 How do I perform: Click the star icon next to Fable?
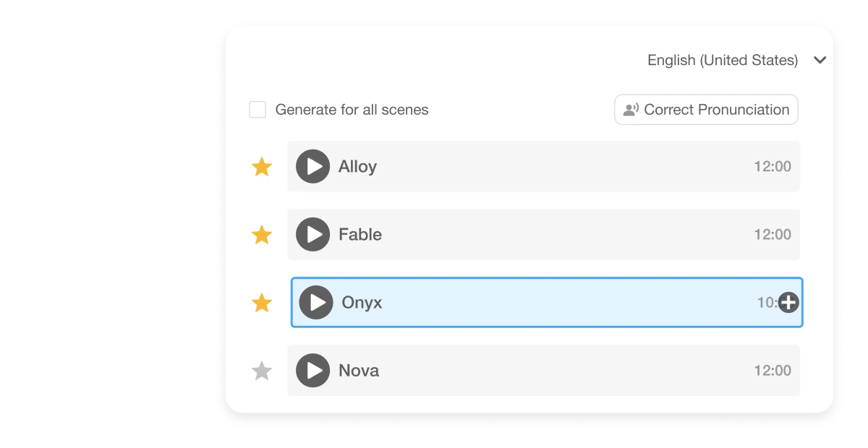pos(262,234)
